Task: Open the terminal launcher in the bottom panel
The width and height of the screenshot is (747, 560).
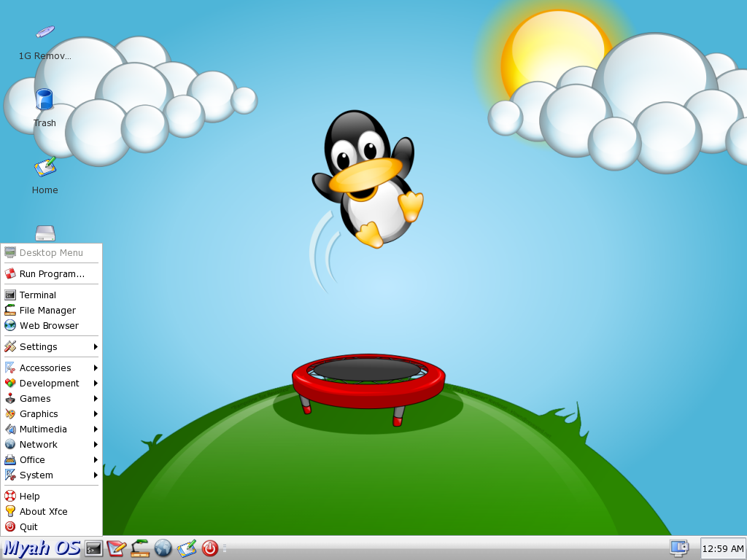Action: click(93, 548)
